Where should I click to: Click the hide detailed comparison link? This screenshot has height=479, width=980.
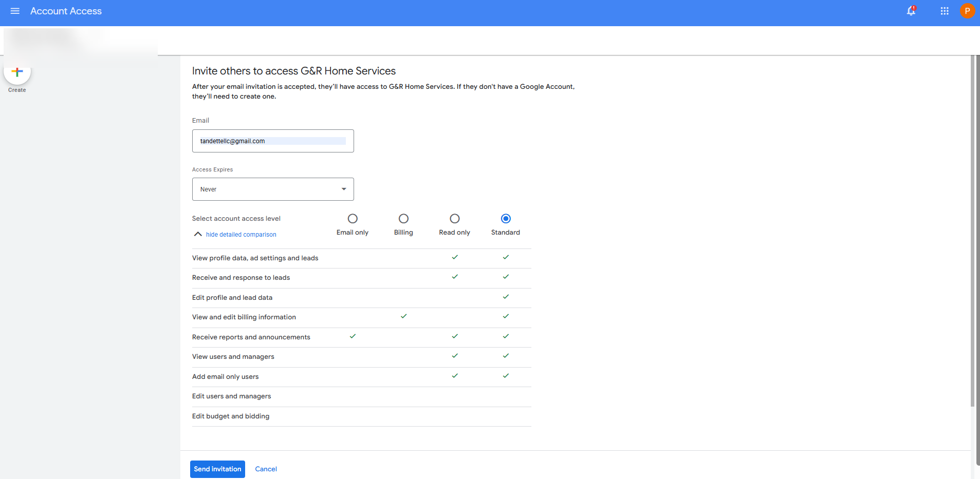tap(241, 235)
